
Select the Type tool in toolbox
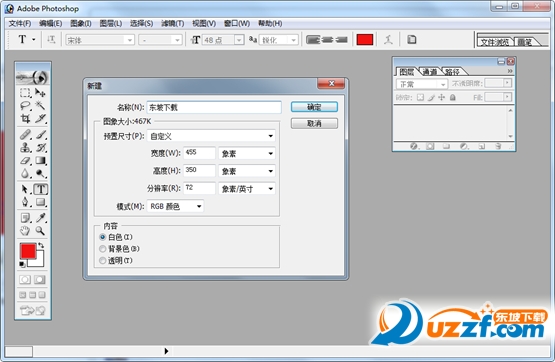40,189
